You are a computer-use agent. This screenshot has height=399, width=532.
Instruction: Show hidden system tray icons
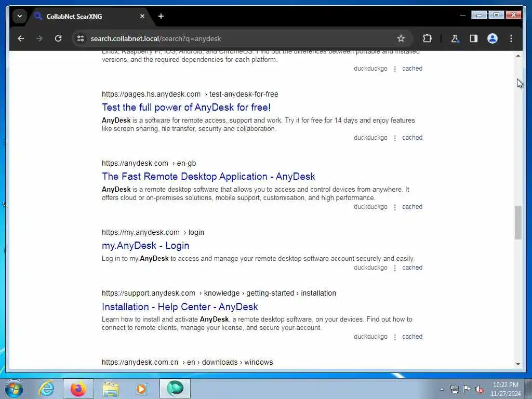coord(442,389)
